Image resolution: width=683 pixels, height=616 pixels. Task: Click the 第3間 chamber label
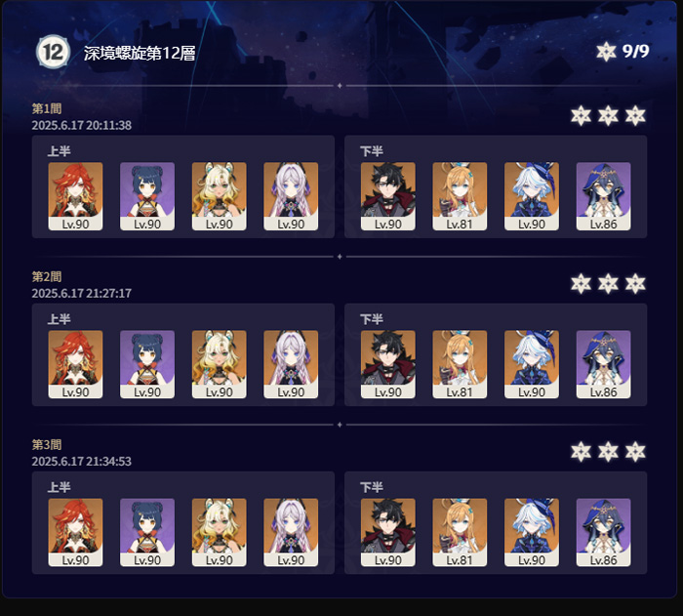pyautogui.click(x=47, y=444)
